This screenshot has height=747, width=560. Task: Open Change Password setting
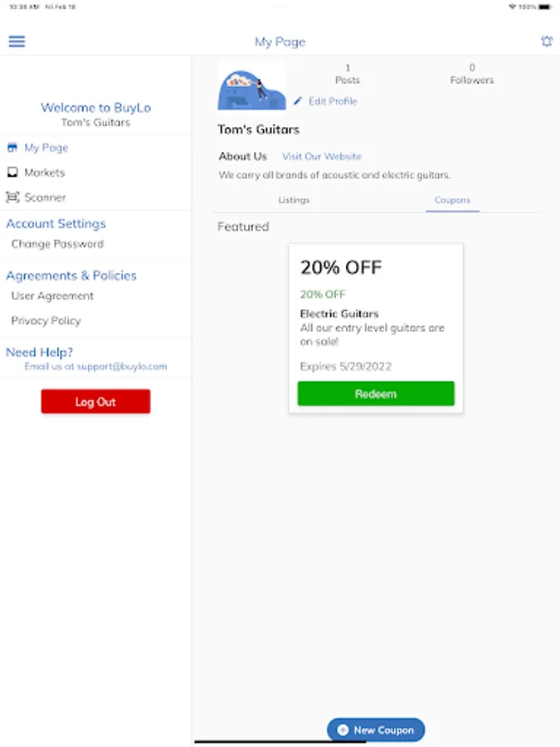click(x=57, y=244)
